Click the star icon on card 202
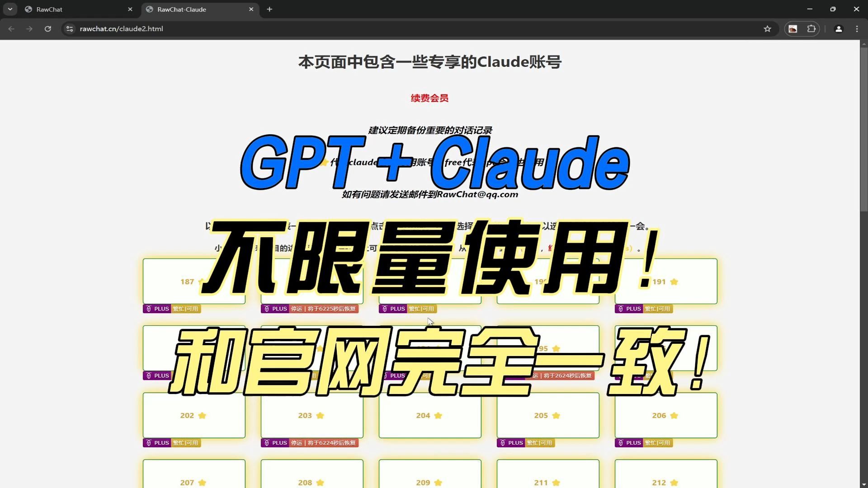 202,415
